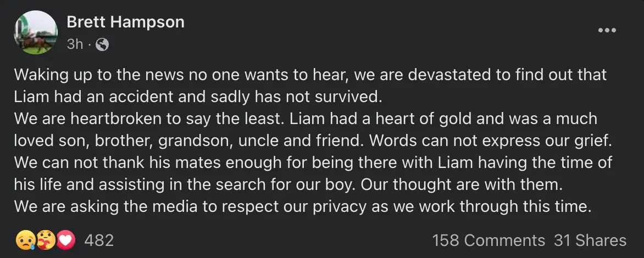The height and width of the screenshot is (258, 644).
Task: Click the sad crying reaction emoji
Action: pos(26,240)
